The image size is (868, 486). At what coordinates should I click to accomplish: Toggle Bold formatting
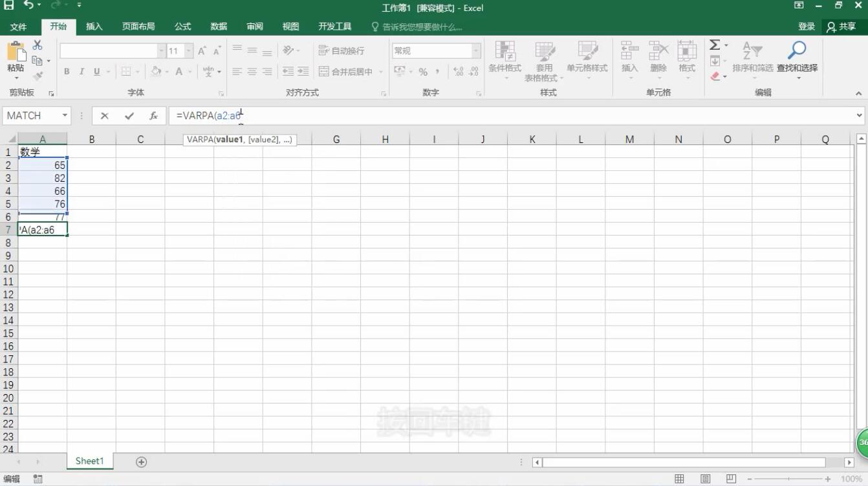(67, 72)
